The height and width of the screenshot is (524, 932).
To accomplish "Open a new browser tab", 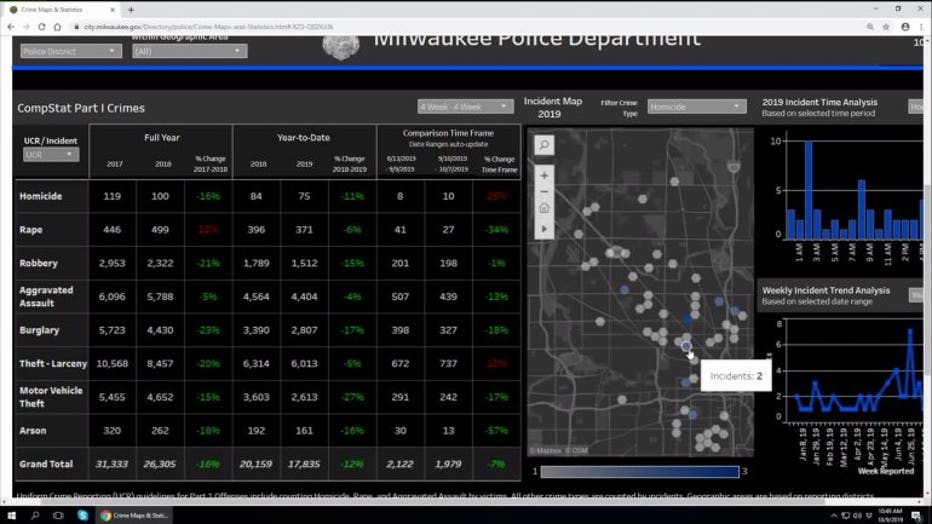I will click(131, 10).
